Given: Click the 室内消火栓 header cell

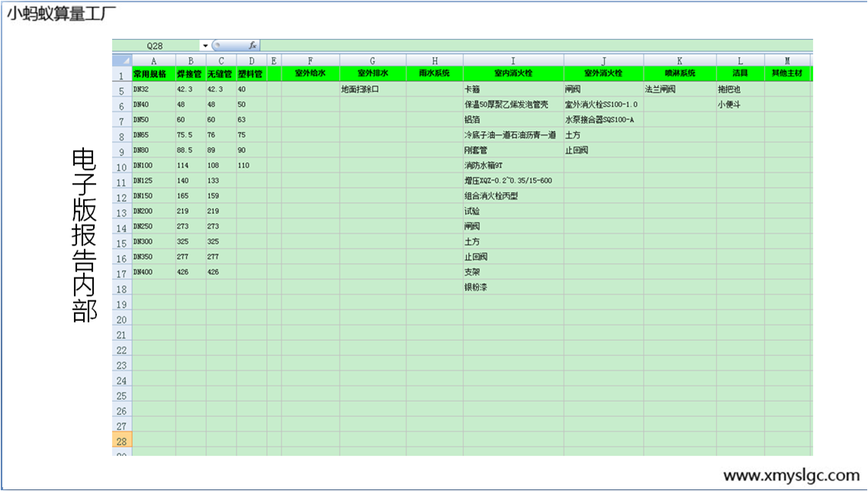Looking at the screenshot, I should coord(513,75).
